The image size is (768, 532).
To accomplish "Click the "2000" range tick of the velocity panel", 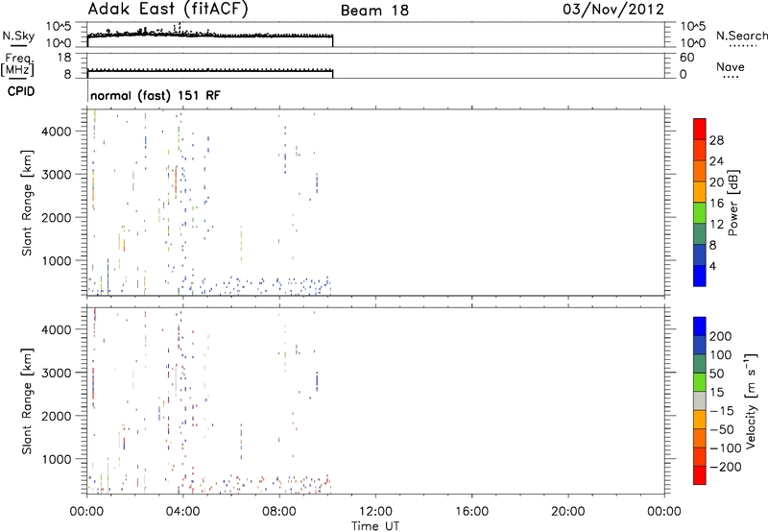I will click(x=57, y=416).
